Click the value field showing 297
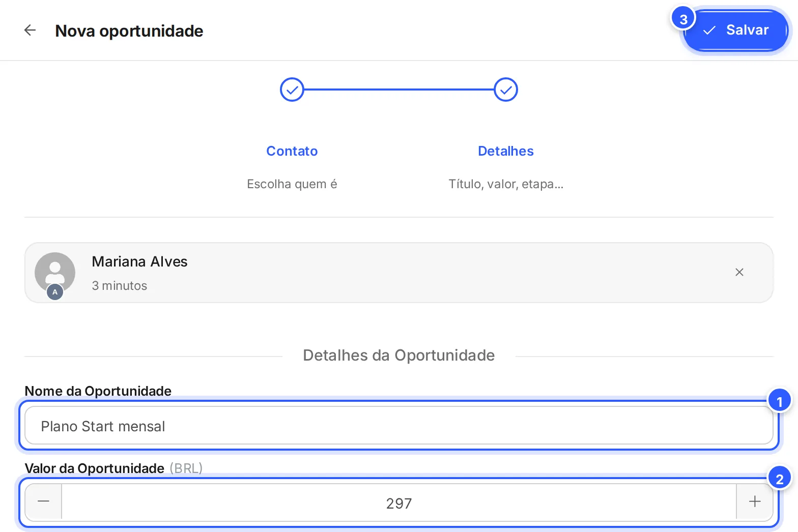Image resolution: width=798 pixels, height=532 pixels. [399, 503]
